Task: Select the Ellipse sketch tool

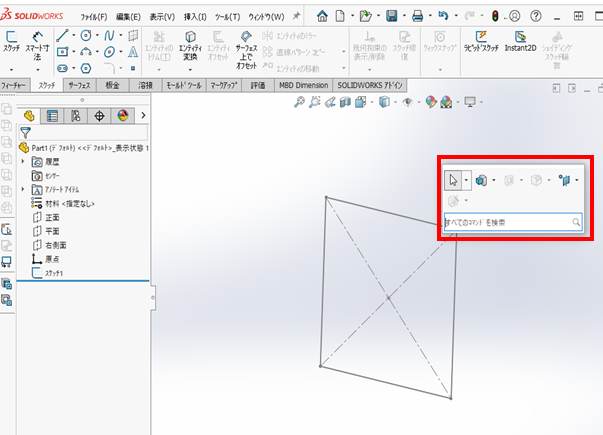Action: (109, 52)
